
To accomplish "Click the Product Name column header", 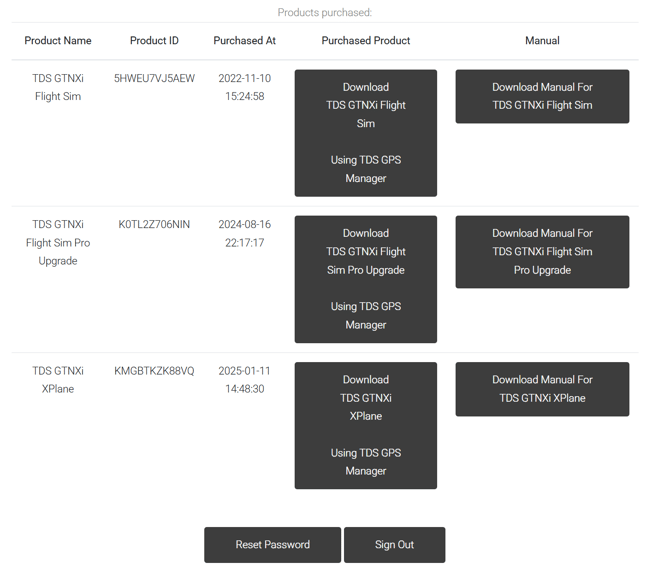I will pos(58,41).
